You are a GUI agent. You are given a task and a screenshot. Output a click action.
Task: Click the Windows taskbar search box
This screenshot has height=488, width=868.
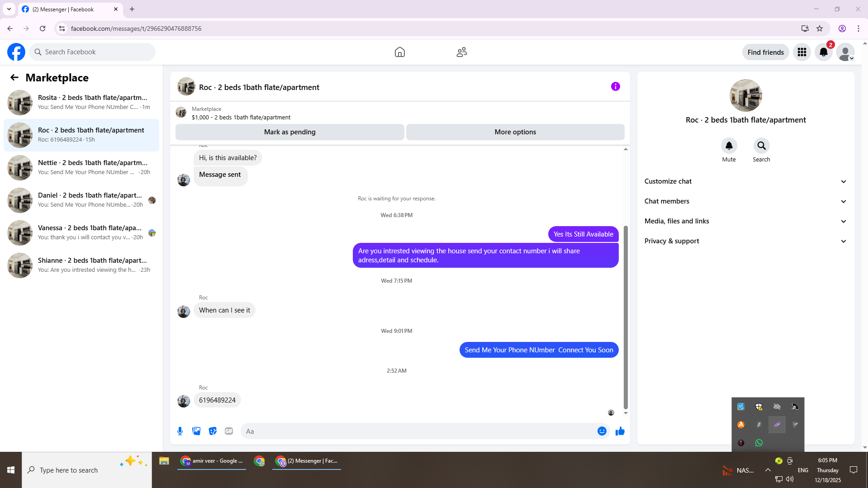click(87, 470)
